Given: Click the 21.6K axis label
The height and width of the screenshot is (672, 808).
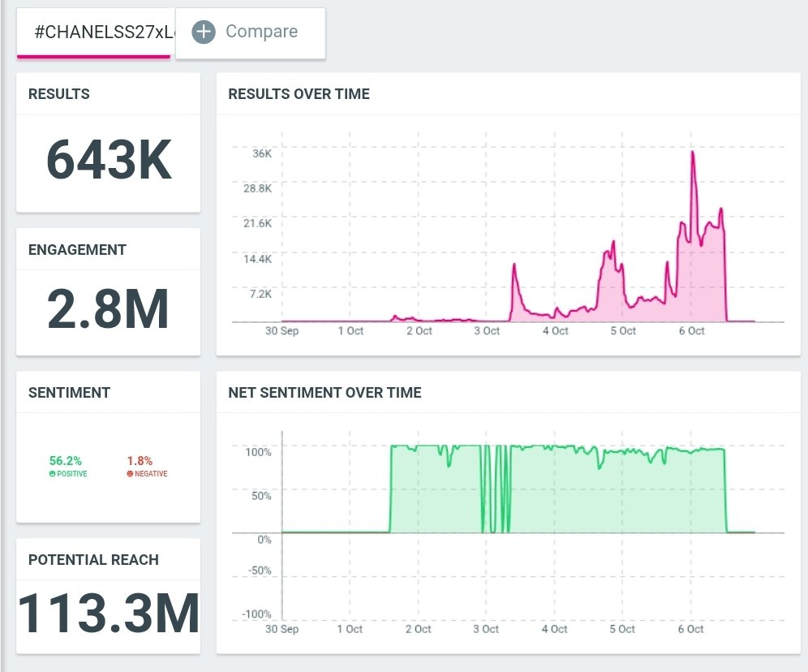Looking at the screenshot, I should click(x=257, y=223).
